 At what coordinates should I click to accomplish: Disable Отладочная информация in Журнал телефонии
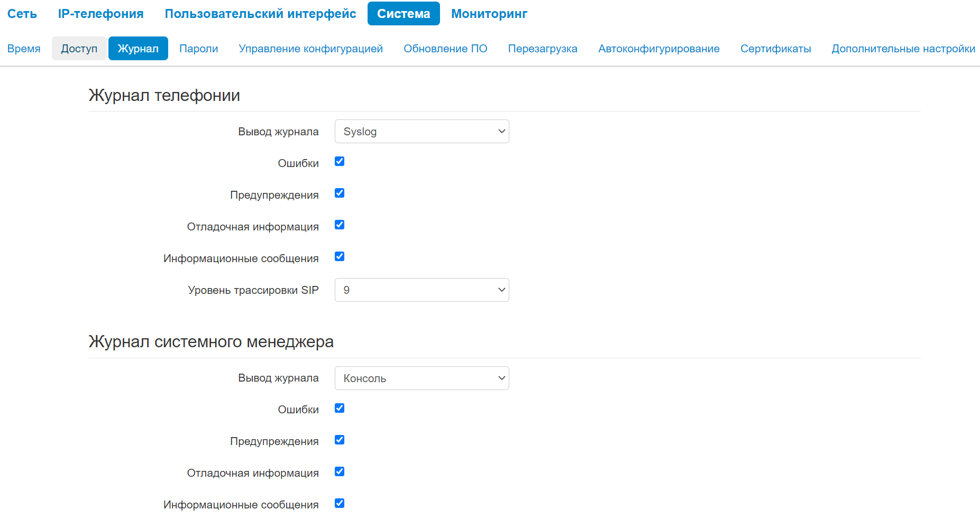[340, 225]
